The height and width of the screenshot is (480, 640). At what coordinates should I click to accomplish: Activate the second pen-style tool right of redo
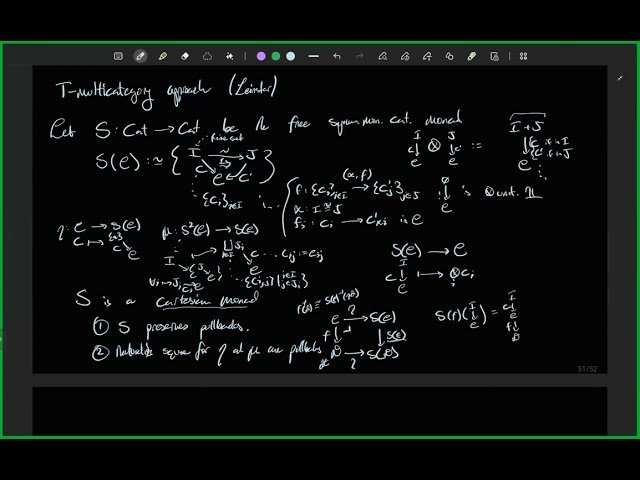pyautogui.click(x=405, y=56)
